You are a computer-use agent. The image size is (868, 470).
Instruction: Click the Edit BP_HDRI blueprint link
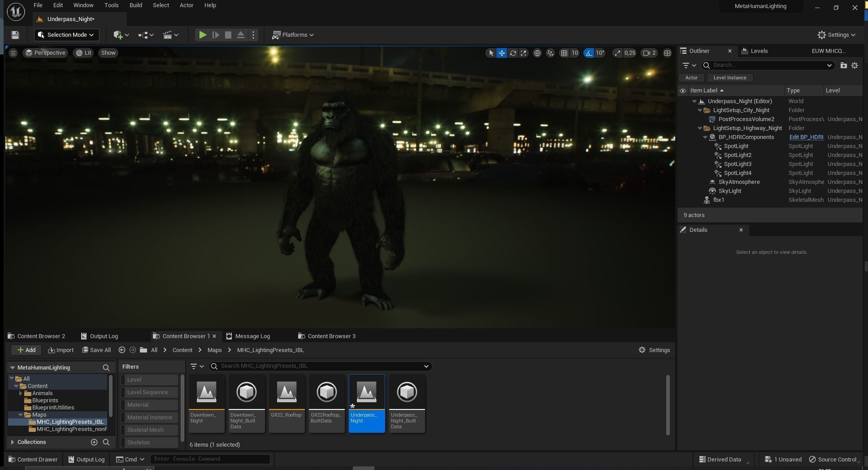coord(806,137)
